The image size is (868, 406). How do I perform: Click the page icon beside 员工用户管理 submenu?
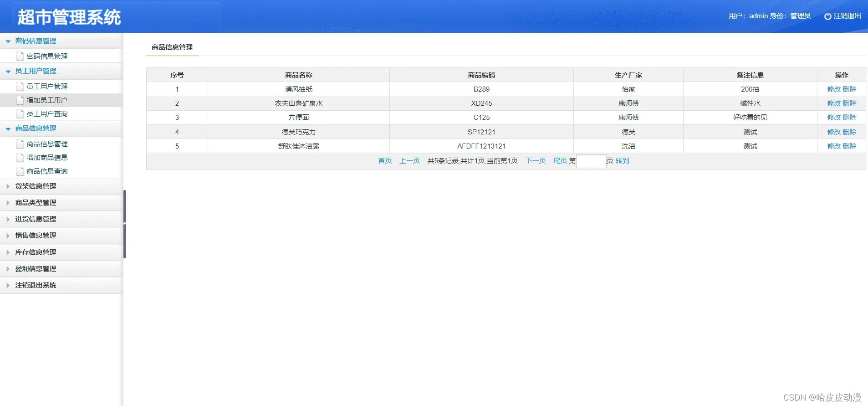20,86
